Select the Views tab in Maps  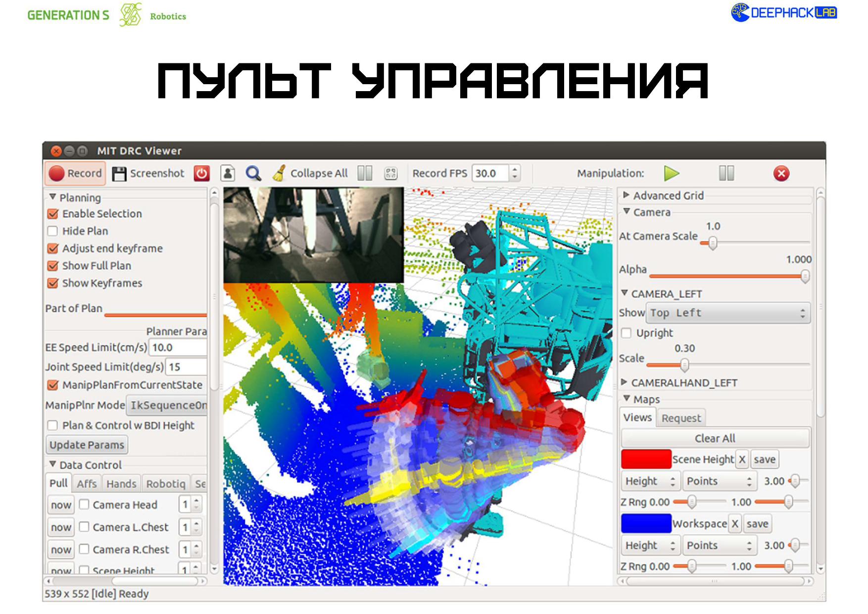pyautogui.click(x=637, y=417)
